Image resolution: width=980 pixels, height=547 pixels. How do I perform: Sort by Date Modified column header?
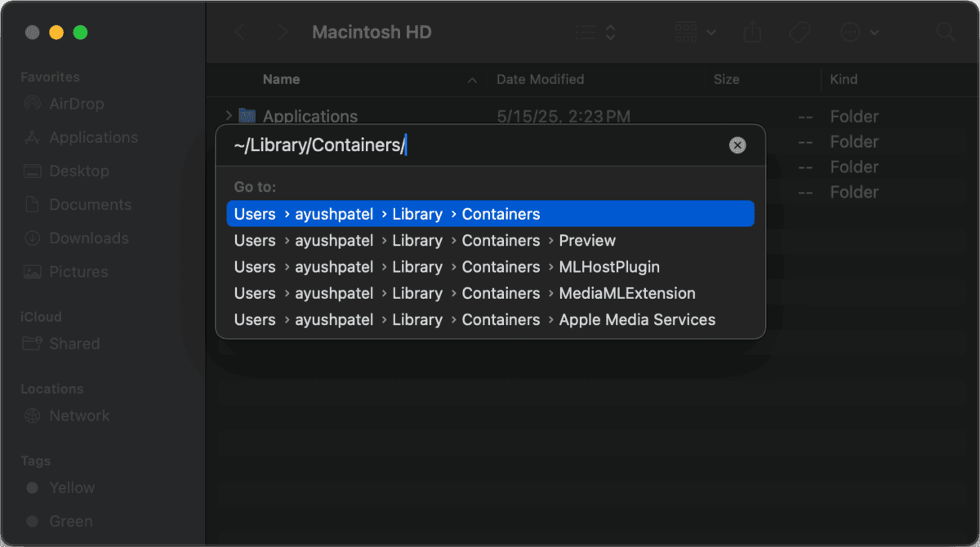coord(540,79)
